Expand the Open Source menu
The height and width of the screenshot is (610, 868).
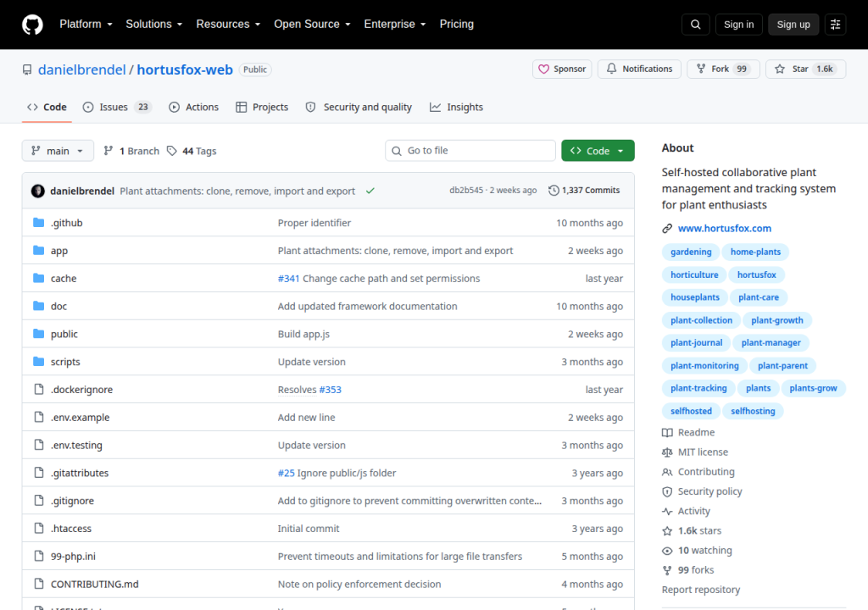[x=312, y=25]
